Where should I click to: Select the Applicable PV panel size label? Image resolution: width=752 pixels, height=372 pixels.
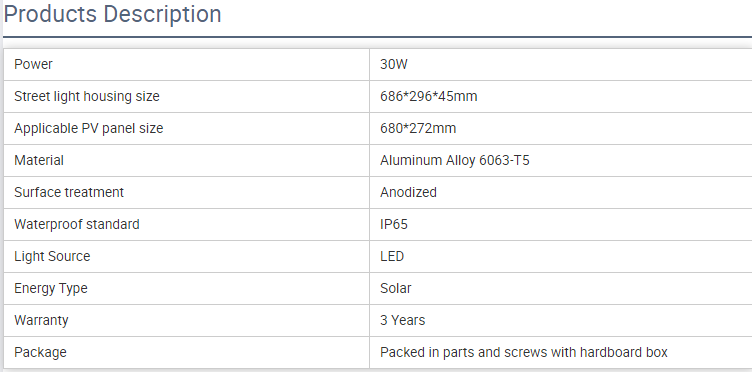point(89,128)
